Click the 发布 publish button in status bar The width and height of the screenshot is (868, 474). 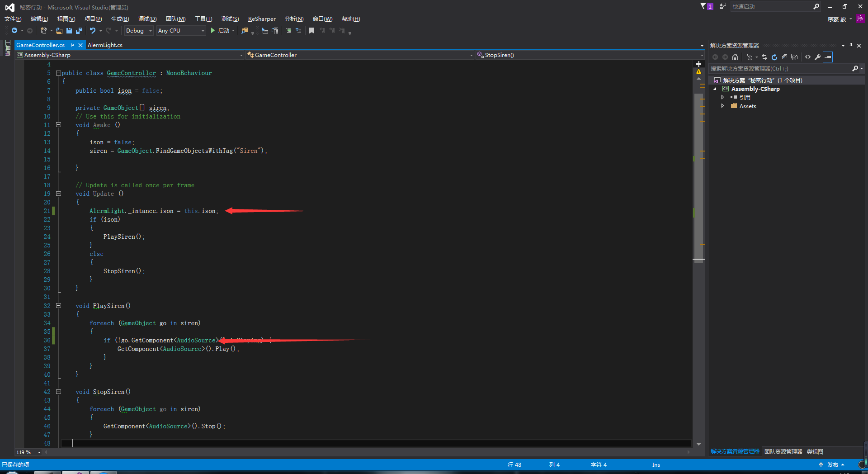pos(831,465)
